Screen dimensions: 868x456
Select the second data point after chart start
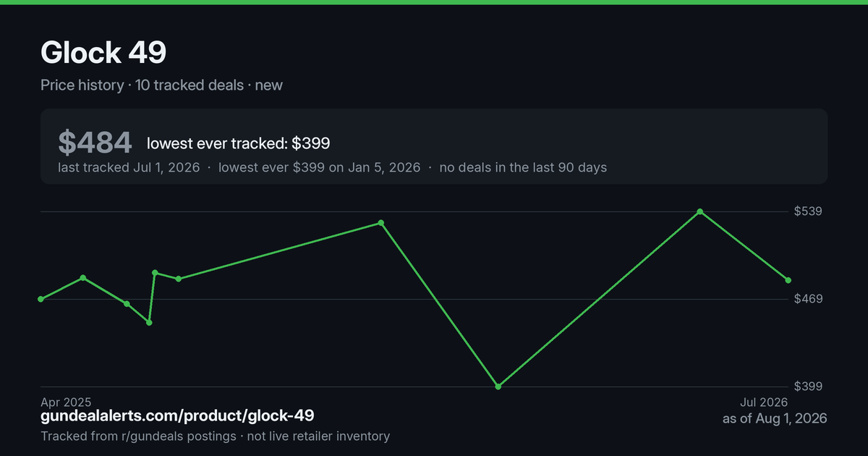pos(83,278)
